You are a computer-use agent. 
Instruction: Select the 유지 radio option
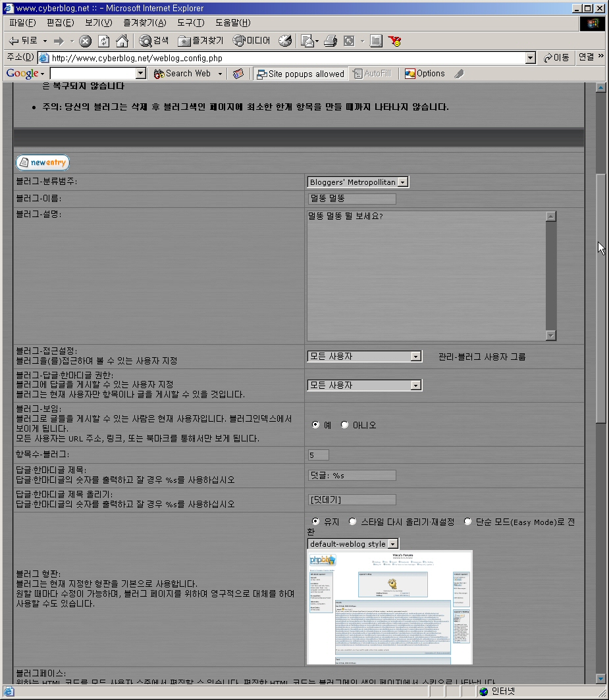click(x=315, y=522)
